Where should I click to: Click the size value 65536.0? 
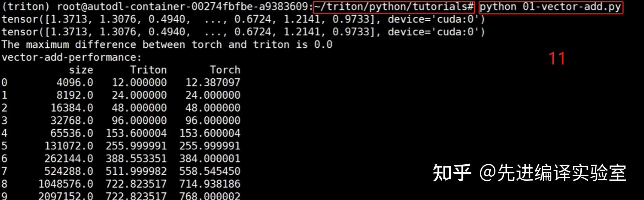72,133
